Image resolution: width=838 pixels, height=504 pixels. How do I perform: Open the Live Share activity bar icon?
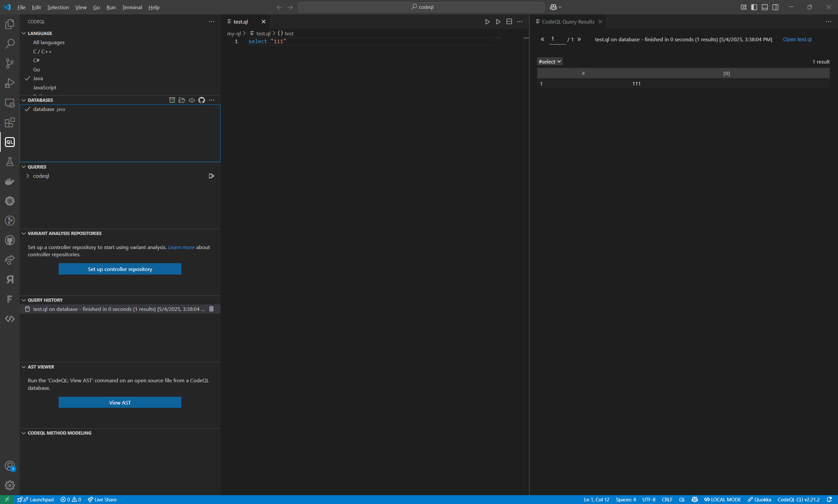coord(10,260)
